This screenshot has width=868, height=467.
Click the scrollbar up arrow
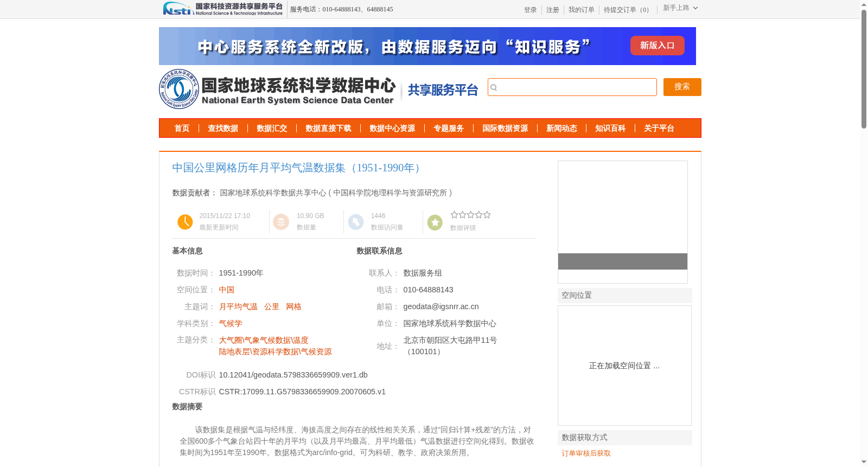click(x=864, y=4)
